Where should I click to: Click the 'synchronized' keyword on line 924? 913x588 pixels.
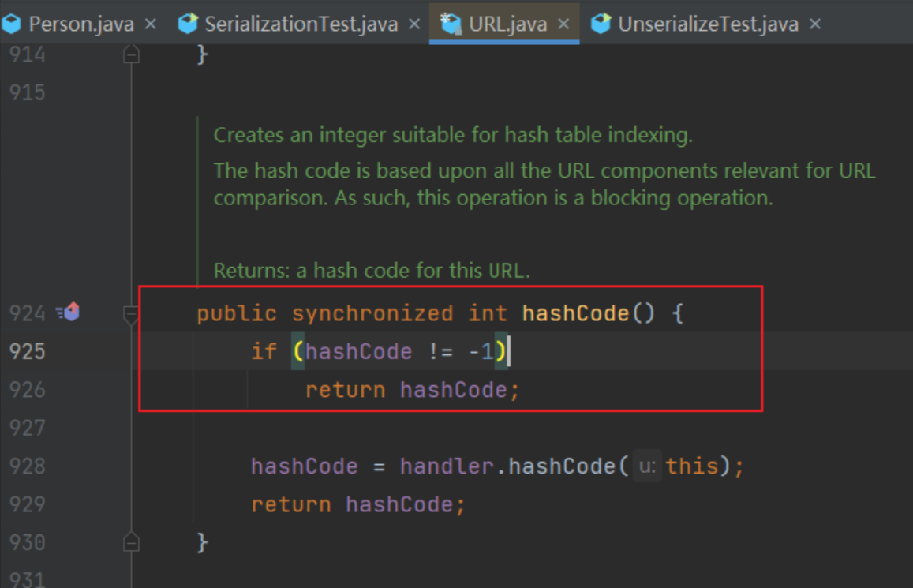click(372, 314)
